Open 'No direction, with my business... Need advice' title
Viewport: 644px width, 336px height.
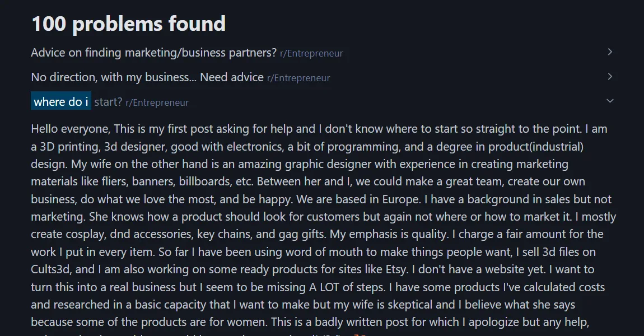pyautogui.click(x=147, y=77)
